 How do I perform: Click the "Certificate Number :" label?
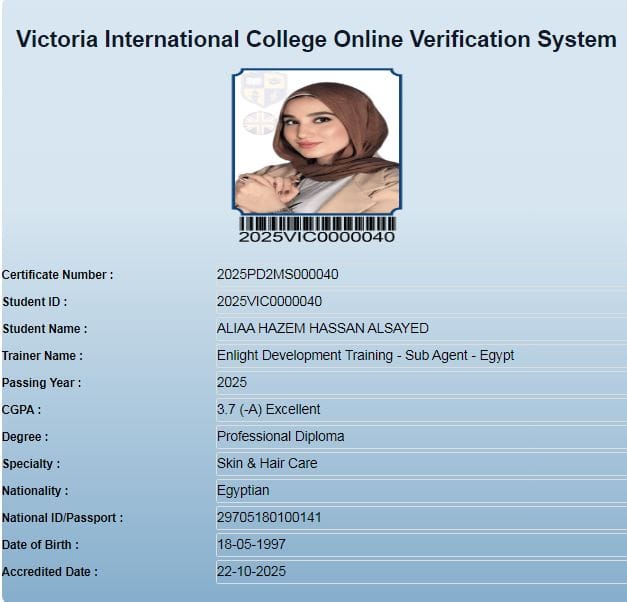(x=57, y=275)
